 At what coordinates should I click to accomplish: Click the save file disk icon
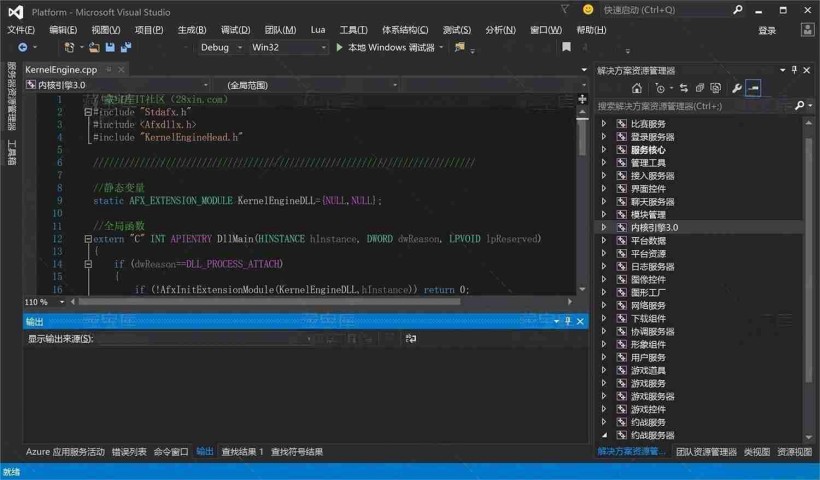pos(110,48)
